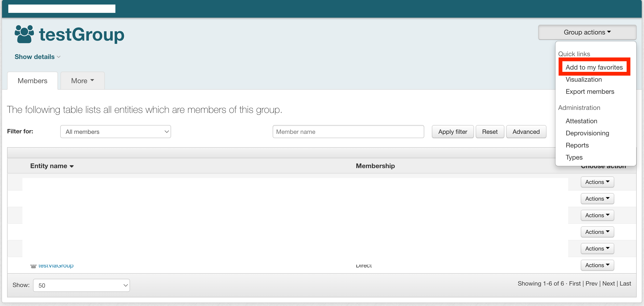Open Actions dropdown for testViaGroup row
The width and height of the screenshot is (644, 306).
[597, 265]
